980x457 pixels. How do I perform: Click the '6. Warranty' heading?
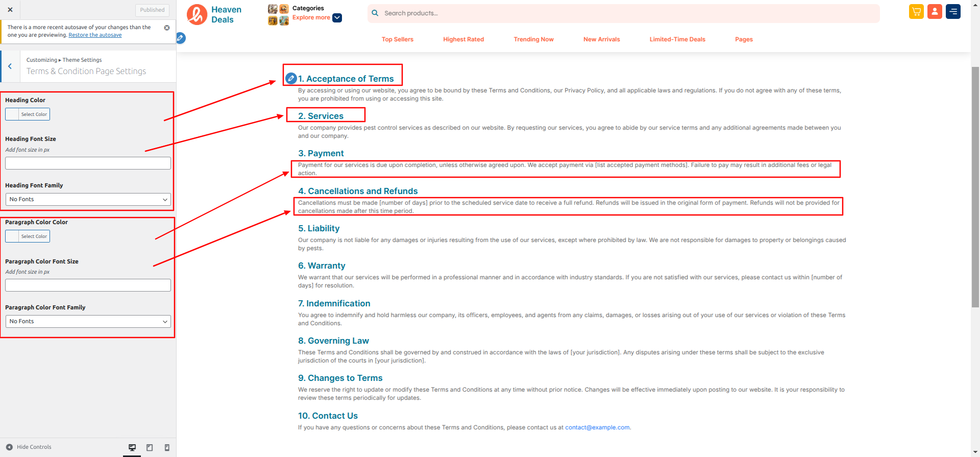point(322,266)
